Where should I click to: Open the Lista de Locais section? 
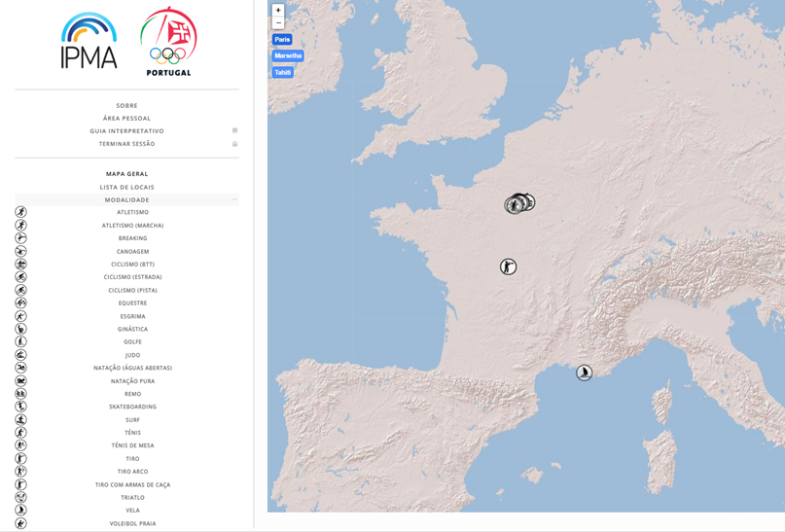(x=126, y=187)
